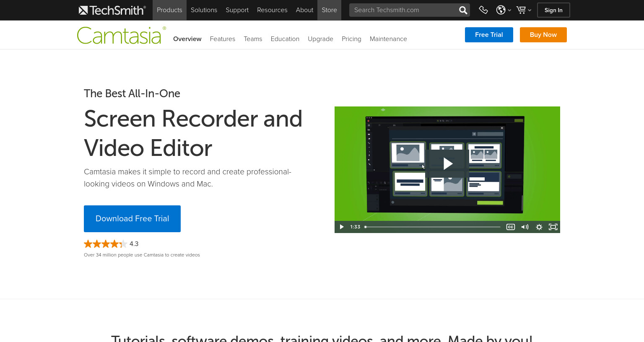Click the video volume speaker icon

[x=525, y=227]
